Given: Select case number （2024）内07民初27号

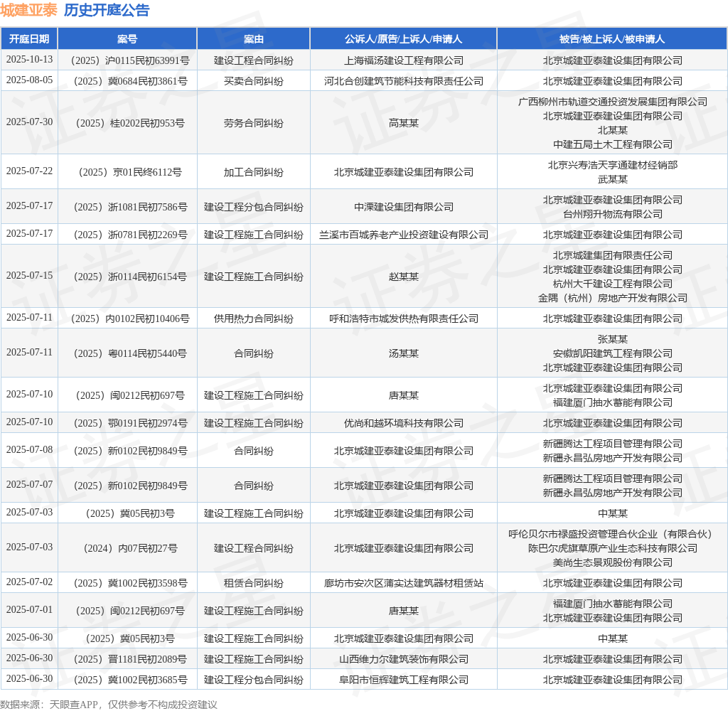Looking at the screenshot, I should tap(127, 548).
